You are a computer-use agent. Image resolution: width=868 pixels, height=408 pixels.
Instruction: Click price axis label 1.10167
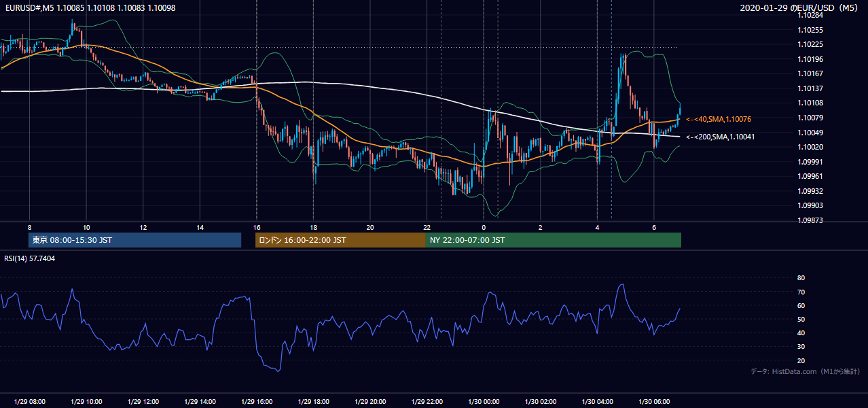coord(811,73)
